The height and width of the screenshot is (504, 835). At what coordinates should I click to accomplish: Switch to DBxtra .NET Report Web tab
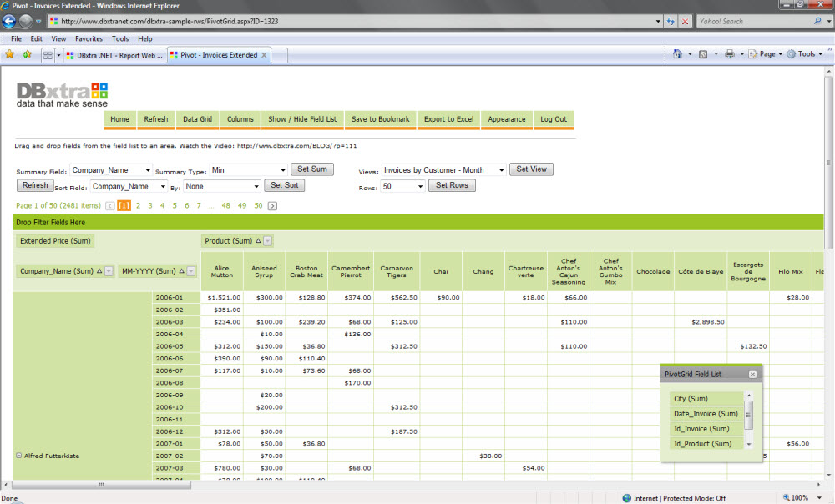tap(115, 55)
